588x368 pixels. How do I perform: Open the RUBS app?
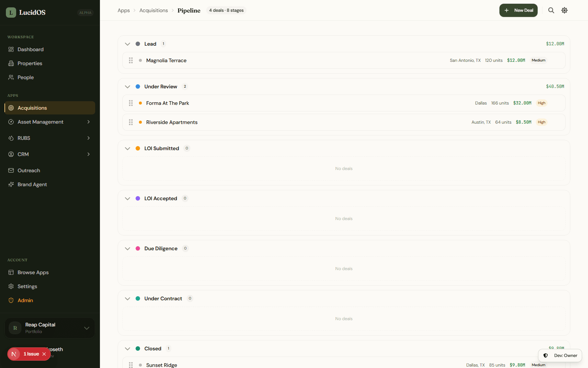tap(24, 138)
